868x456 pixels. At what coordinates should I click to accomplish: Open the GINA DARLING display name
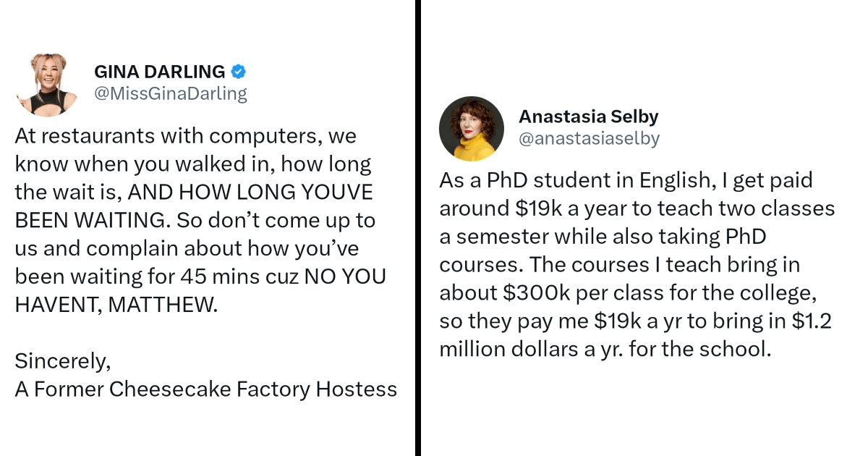click(x=160, y=72)
